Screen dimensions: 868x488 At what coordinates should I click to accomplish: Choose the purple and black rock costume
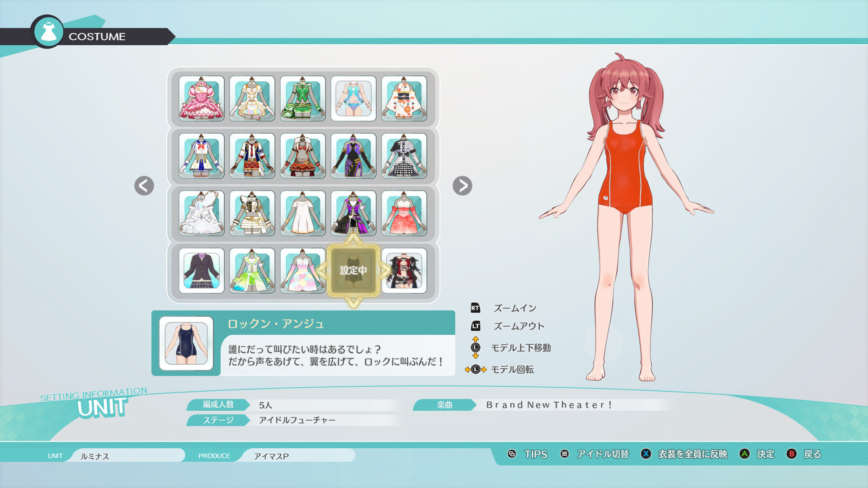click(x=354, y=213)
